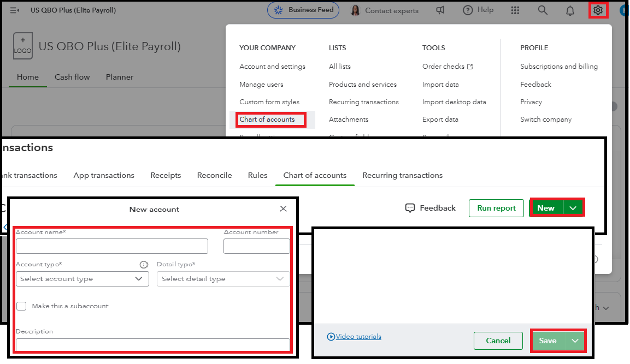Viewport: 630px width, 364px height.
Task: Switch to the Planner tab
Action: [119, 77]
